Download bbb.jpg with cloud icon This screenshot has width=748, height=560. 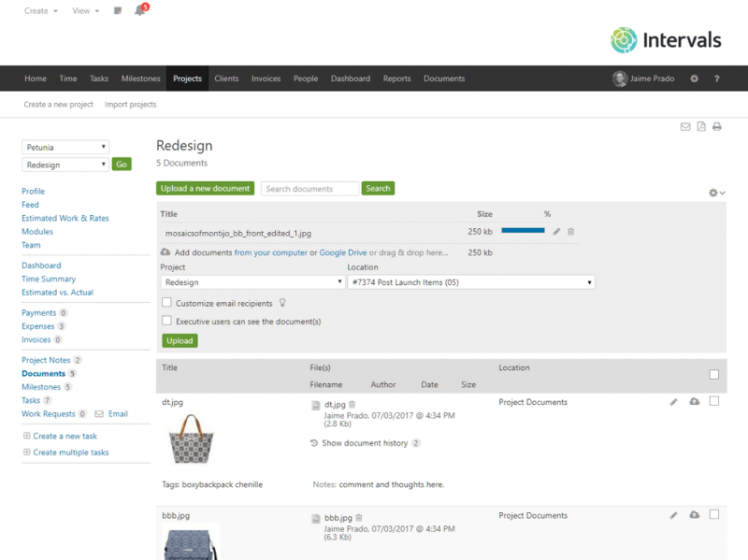tap(694, 515)
